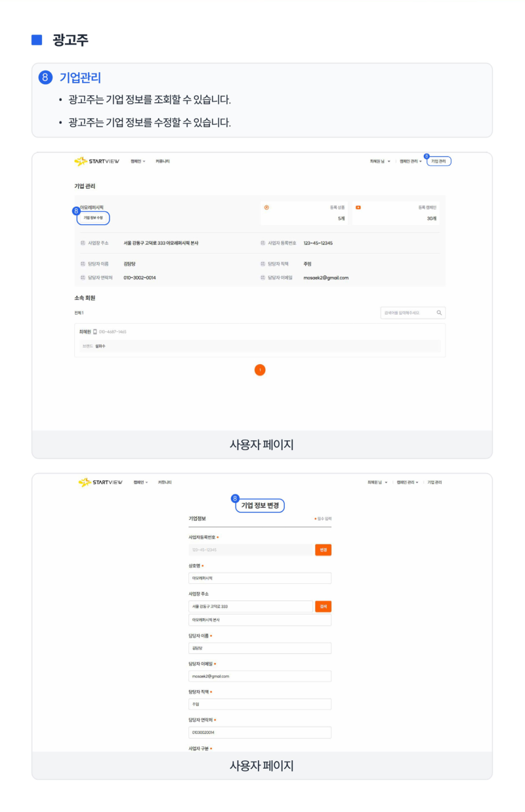Click the icon beside 담당자 이름 in info table
The height and width of the screenshot is (812, 525).
tap(82, 264)
